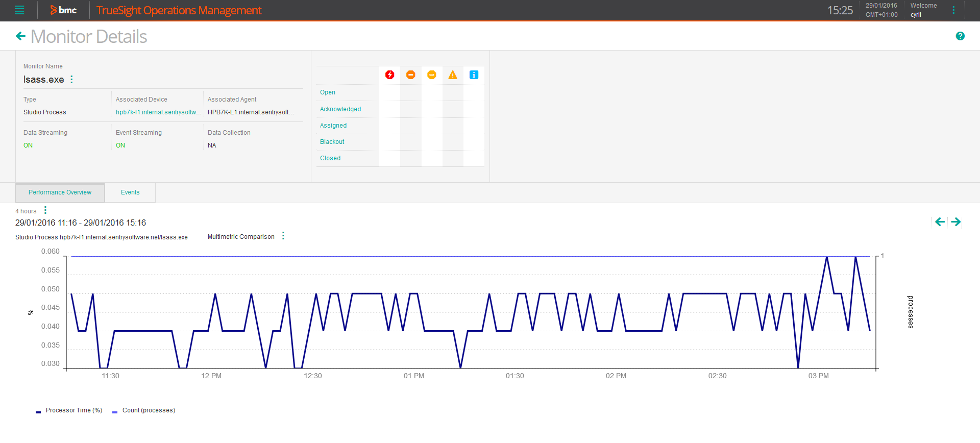Click the Data Streaming ON status
This screenshot has height=443, width=980.
click(28, 145)
